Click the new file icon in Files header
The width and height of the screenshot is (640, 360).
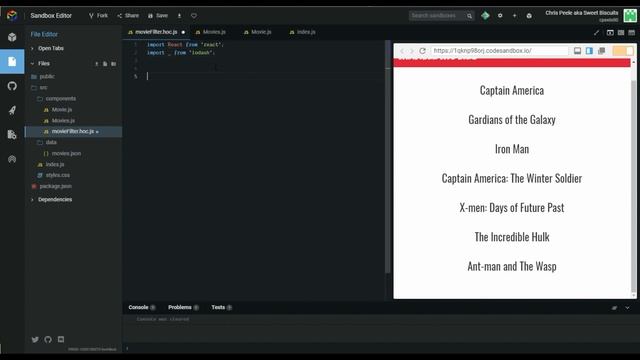pos(105,64)
